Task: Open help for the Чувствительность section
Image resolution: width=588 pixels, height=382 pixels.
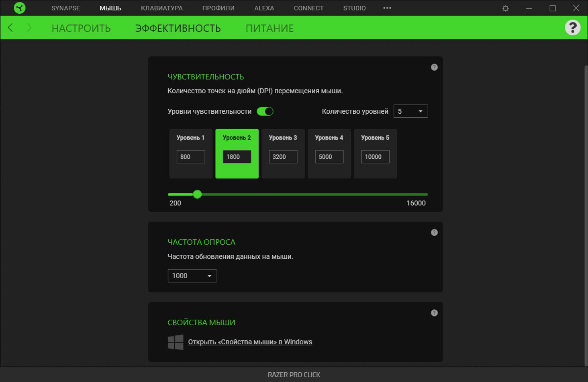Action: (434, 67)
